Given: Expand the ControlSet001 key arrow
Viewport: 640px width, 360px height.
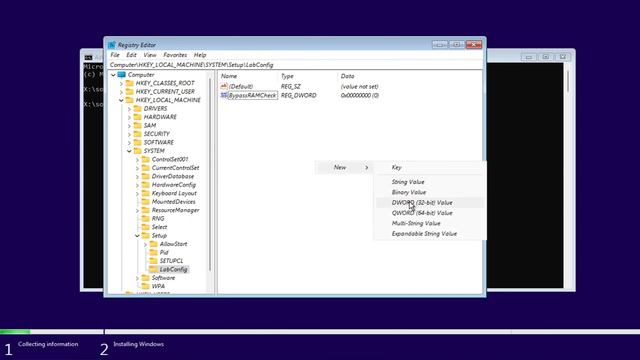Looking at the screenshot, I should click(x=138, y=160).
